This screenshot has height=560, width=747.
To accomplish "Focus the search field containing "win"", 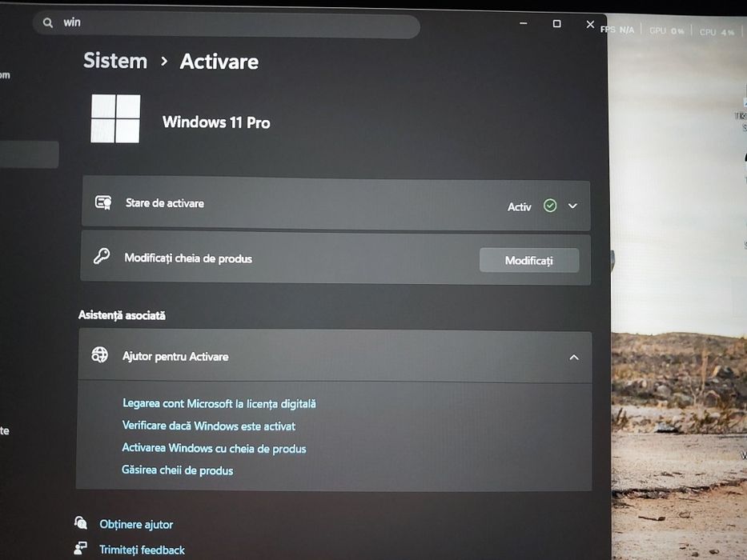I will pyautogui.click(x=227, y=24).
